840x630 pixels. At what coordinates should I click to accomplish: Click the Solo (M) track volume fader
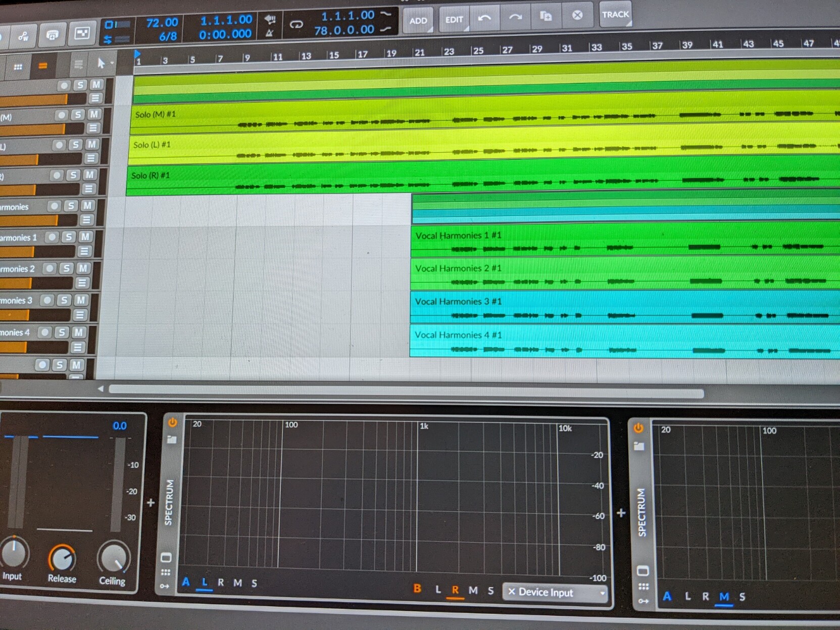point(42,129)
